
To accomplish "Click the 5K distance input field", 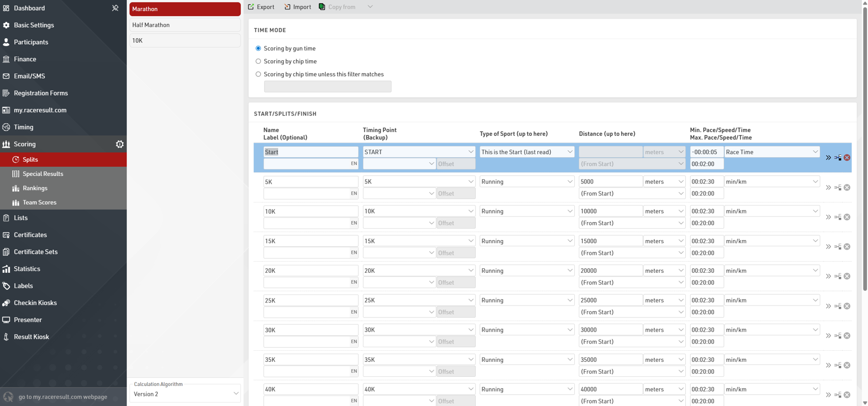I will (610, 181).
